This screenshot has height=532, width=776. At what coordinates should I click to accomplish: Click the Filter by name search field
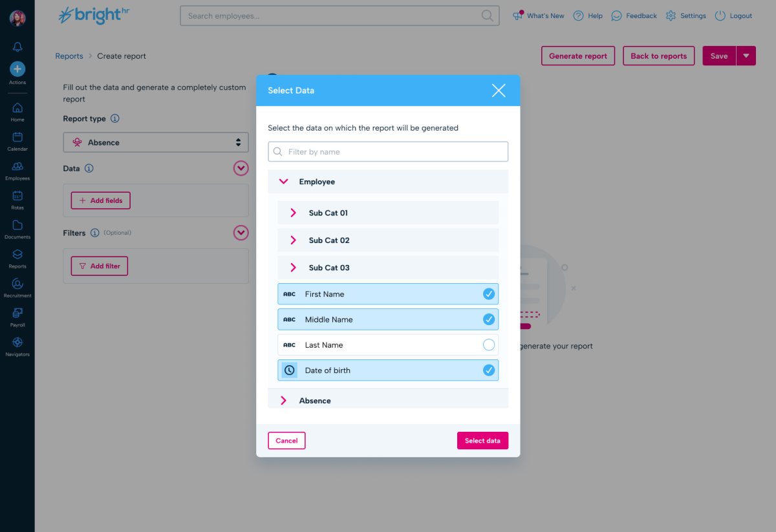pyautogui.click(x=388, y=151)
